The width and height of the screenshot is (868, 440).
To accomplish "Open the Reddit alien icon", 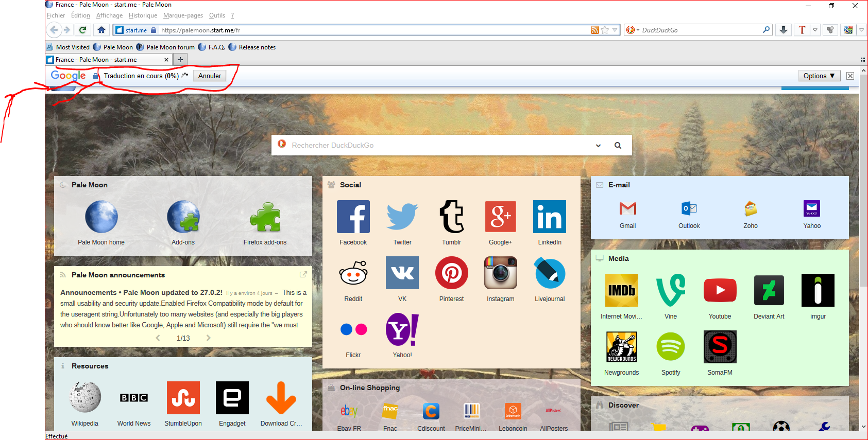I will (353, 273).
